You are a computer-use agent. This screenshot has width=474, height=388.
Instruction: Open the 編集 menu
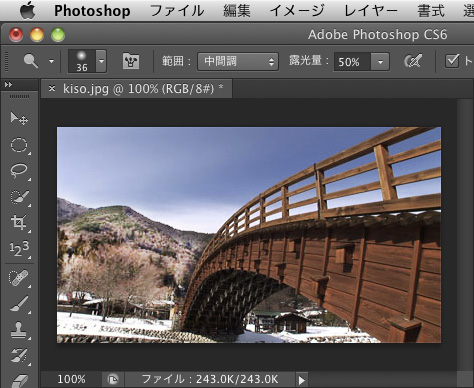(x=237, y=11)
